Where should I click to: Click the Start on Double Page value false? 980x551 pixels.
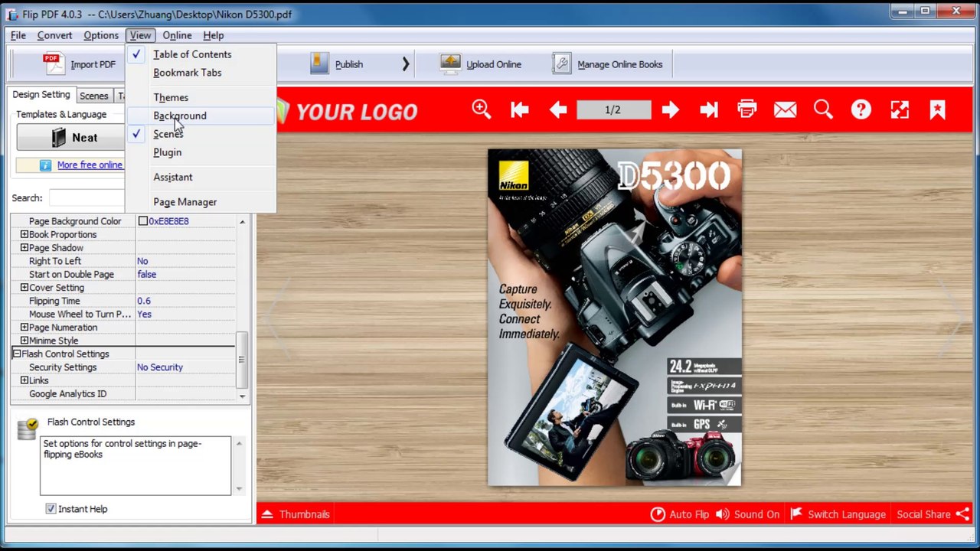(146, 274)
